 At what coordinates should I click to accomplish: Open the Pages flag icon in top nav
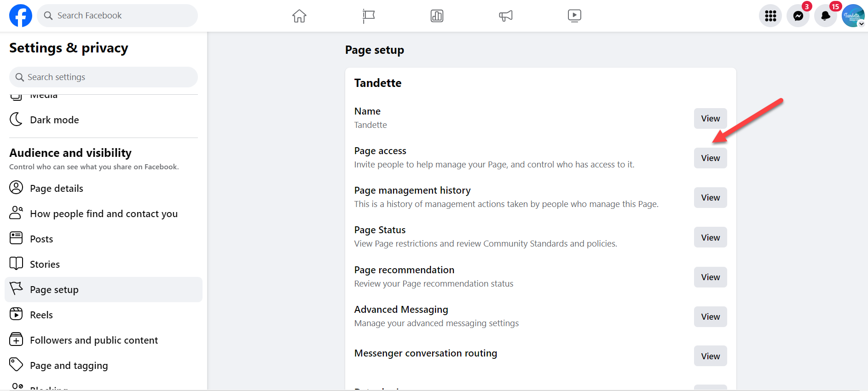pos(368,16)
